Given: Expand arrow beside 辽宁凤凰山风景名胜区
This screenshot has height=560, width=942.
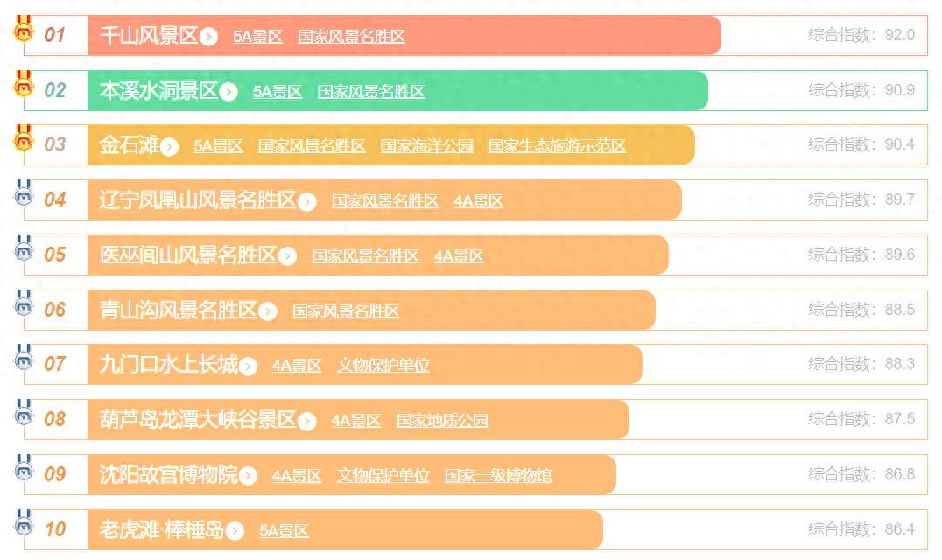Looking at the screenshot, I should point(306,202).
